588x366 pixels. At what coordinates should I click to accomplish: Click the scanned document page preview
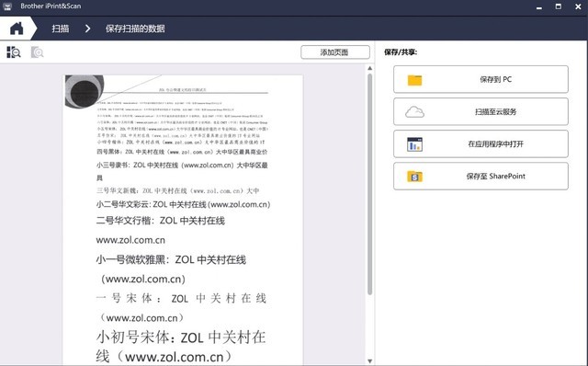pos(183,220)
